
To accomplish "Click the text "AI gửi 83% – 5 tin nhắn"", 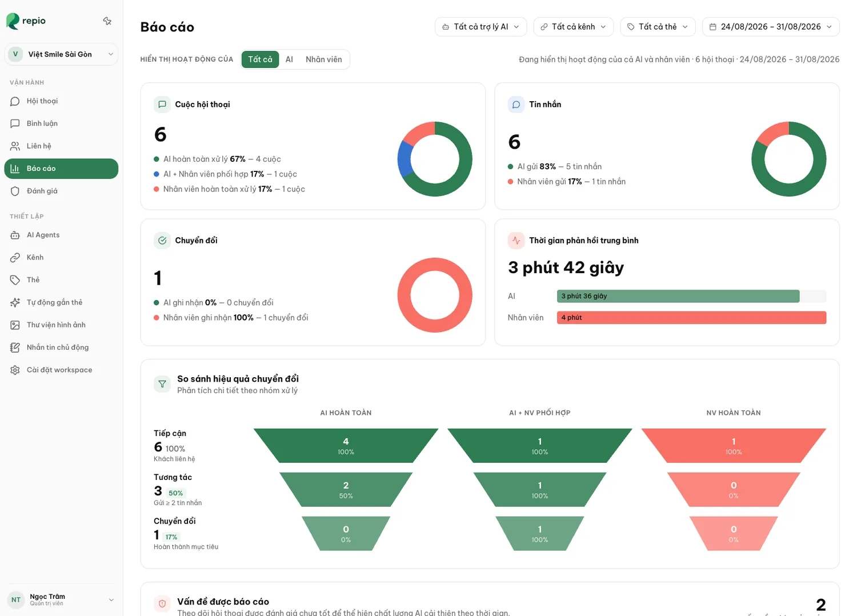I will coord(559,167).
